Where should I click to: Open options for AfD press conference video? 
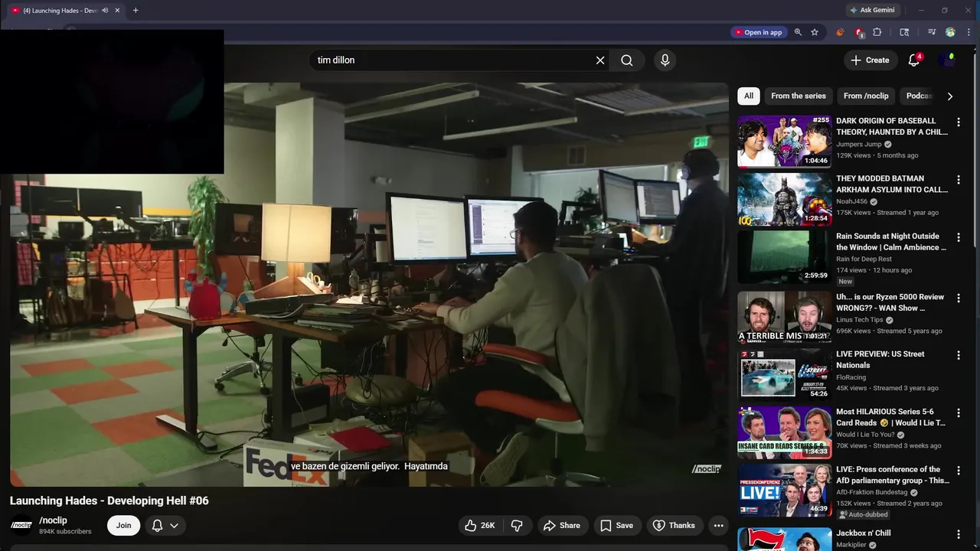coord(958,471)
